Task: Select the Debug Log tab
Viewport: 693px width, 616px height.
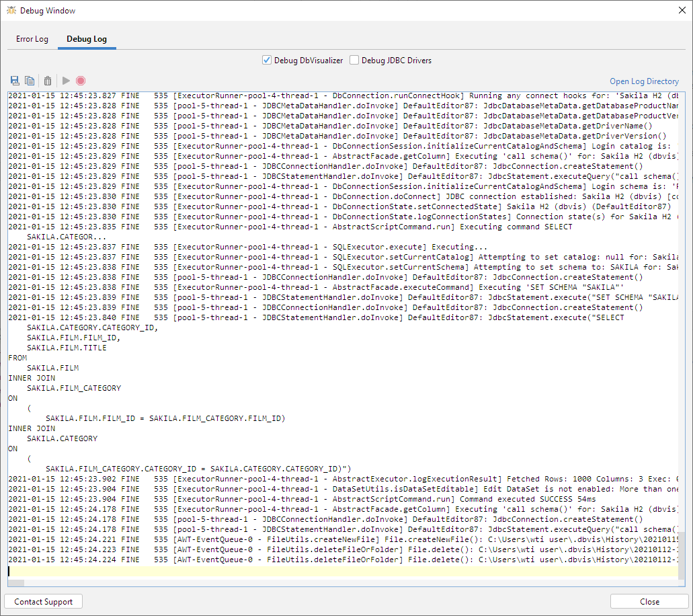Action: pos(86,39)
